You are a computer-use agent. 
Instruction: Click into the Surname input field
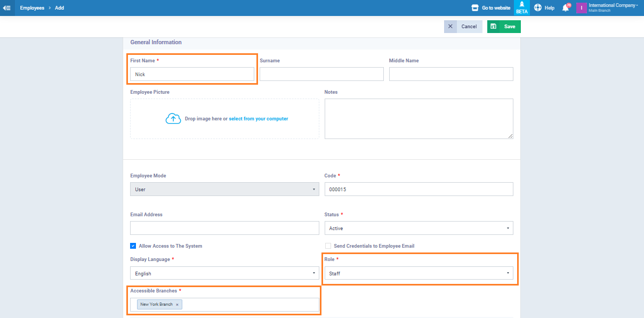(x=321, y=74)
